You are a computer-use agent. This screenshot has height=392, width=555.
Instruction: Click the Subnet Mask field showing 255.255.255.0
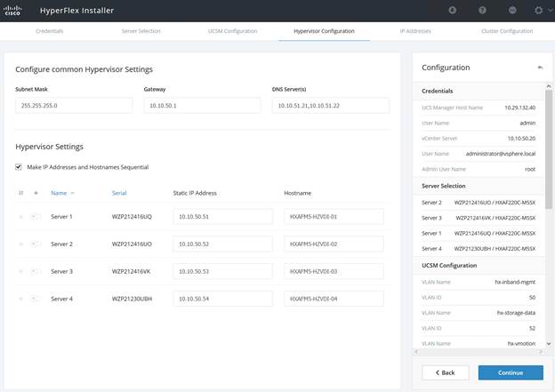click(x=74, y=106)
